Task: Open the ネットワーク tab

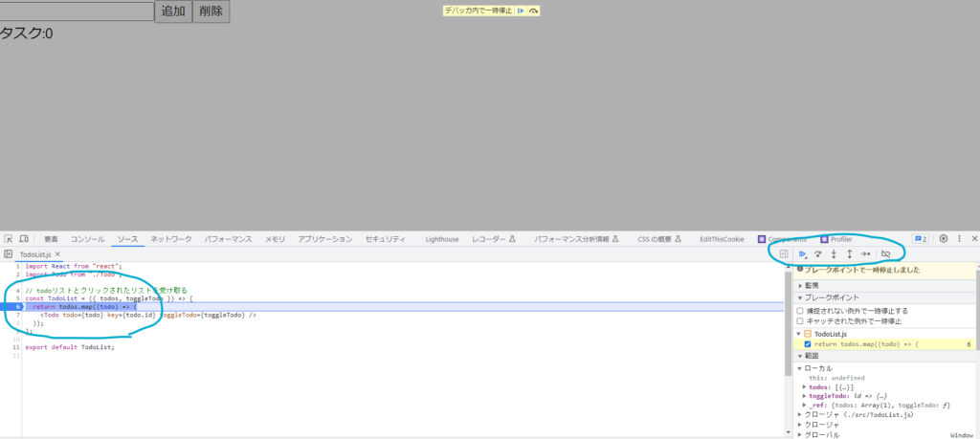Action: click(171, 239)
